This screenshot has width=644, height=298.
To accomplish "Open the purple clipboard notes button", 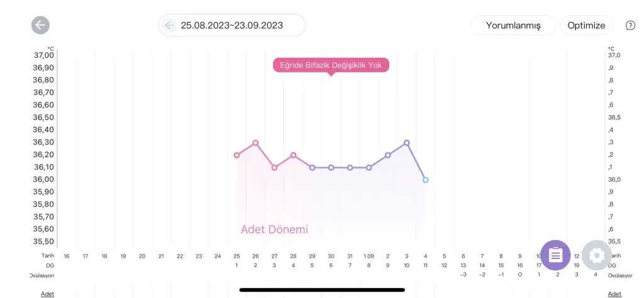I will click(555, 255).
